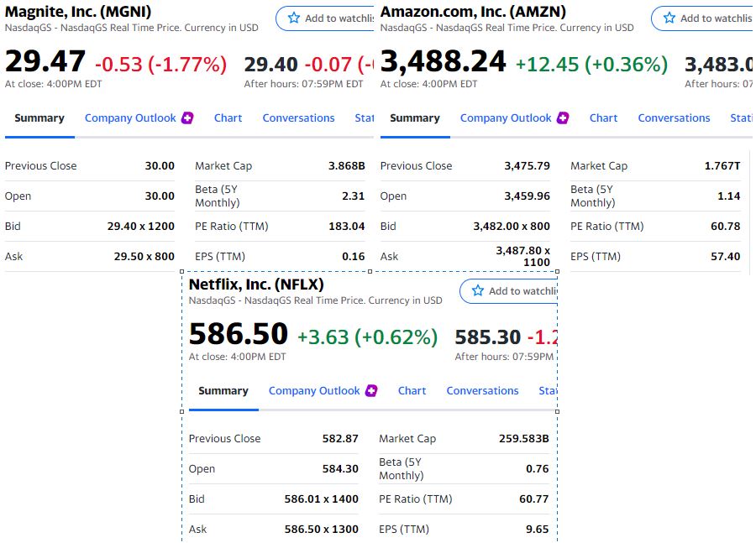This screenshot has width=756, height=543.
Task: Open Company Outlook tab for Amazon
Action: tap(506, 118)
